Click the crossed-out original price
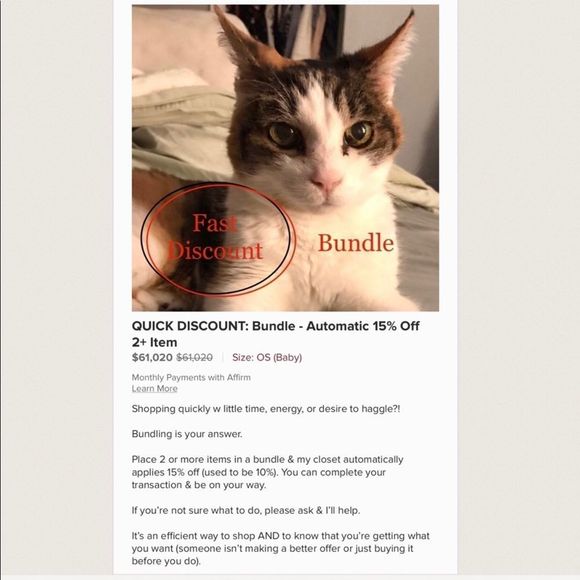Image resolution: width=580 pixels, height=580 pixels. (x=195, y=357)
